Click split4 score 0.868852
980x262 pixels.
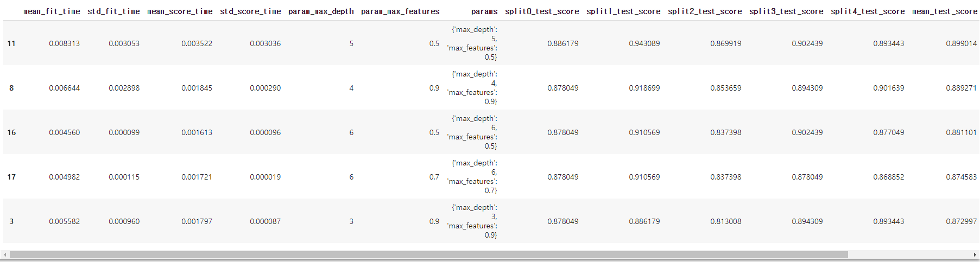[x=889, y=177]
